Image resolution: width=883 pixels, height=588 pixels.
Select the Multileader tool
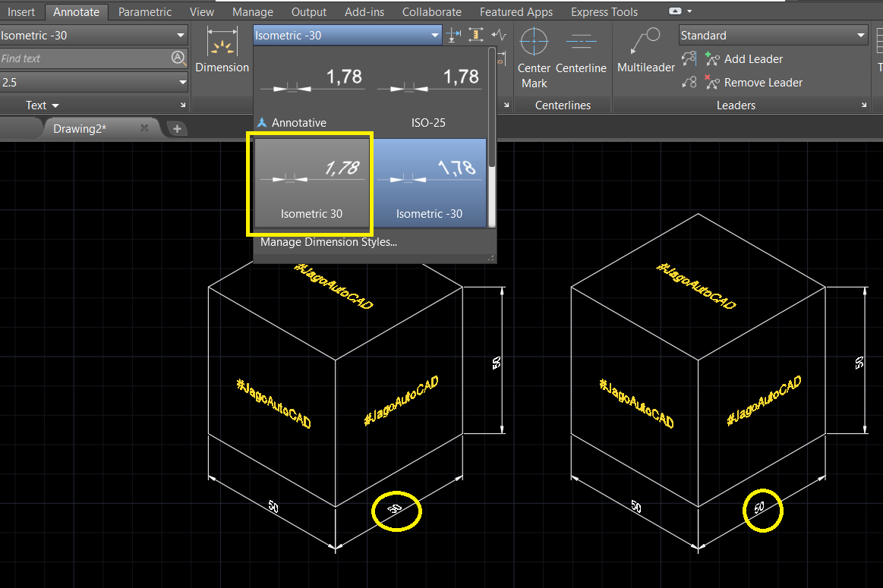[x=646, y=51]
